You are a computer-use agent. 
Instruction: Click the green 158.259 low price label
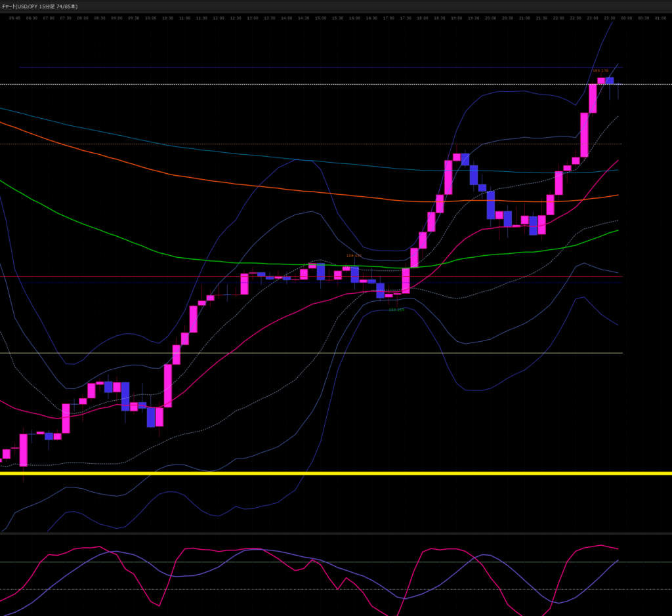(x=396, y=310)
